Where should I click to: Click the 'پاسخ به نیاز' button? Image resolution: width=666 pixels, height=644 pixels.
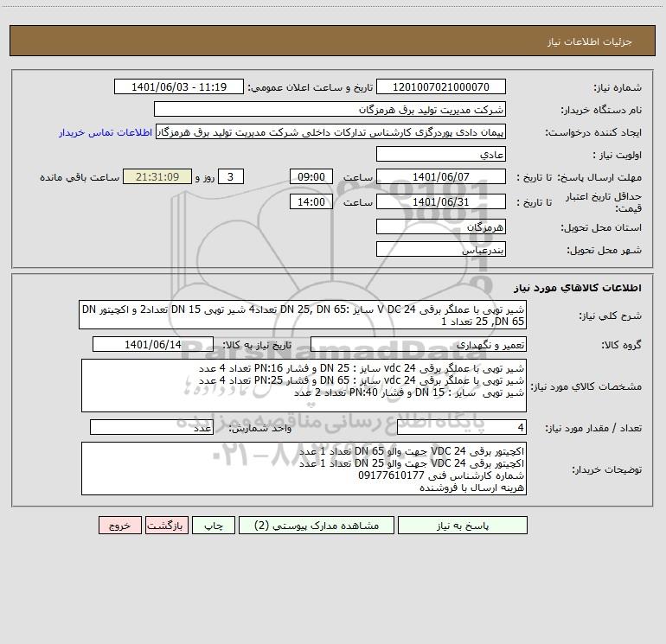coord(463,526)
